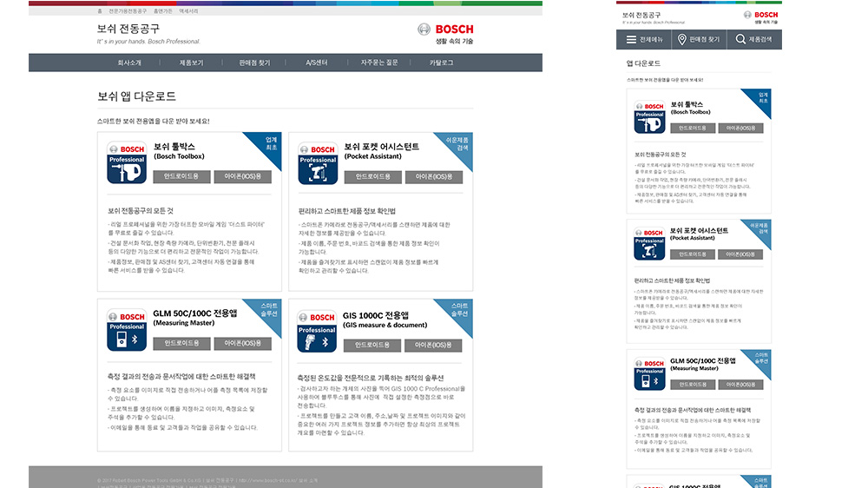This screenshot has width=868, height=488.
Task: Click the 액세서리 top utility link
Action: click(x=188, y=11)
